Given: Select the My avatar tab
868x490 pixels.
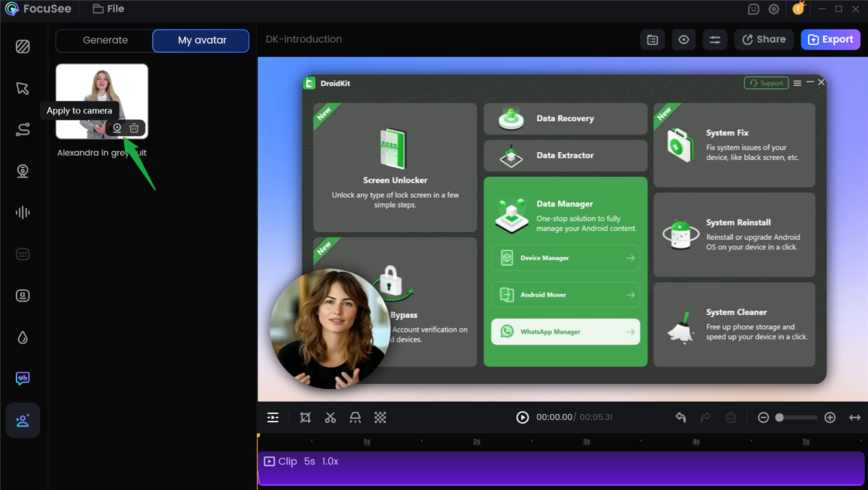Looking at the screenshot, I should 201,40.
